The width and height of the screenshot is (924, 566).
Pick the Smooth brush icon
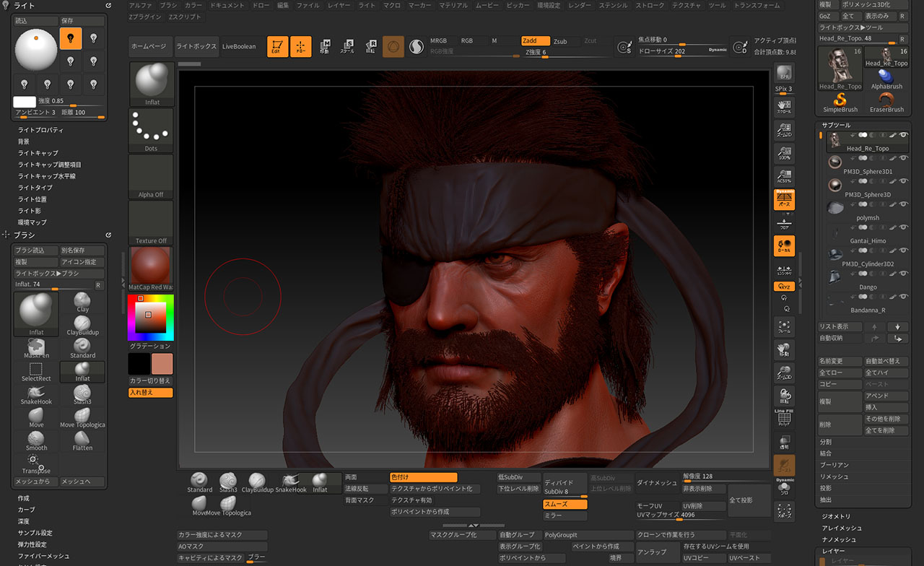(36, 441)
